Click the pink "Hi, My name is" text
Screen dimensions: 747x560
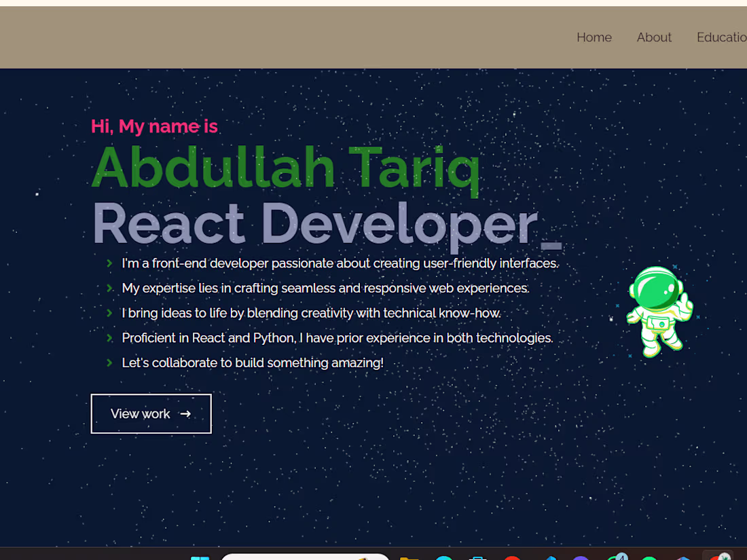[x=154, y=126]
